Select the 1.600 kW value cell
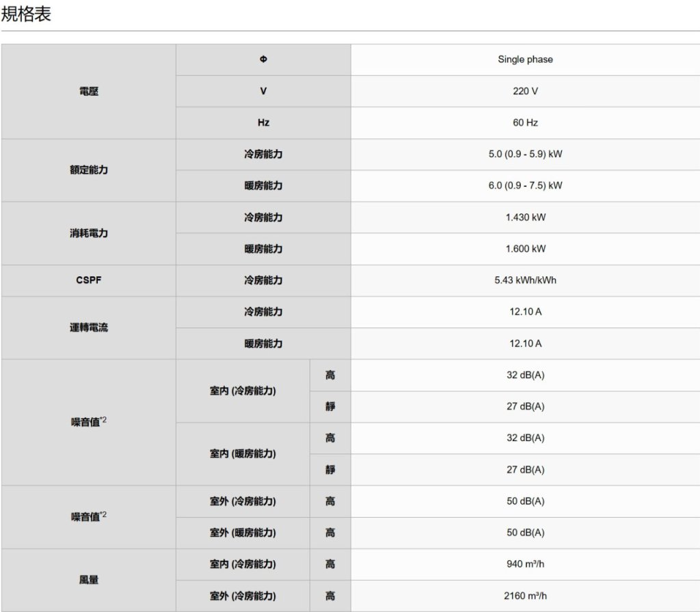 coord(525,249)
